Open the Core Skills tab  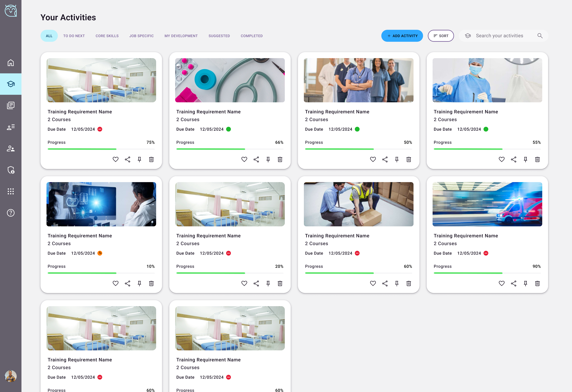coord(107,36)
